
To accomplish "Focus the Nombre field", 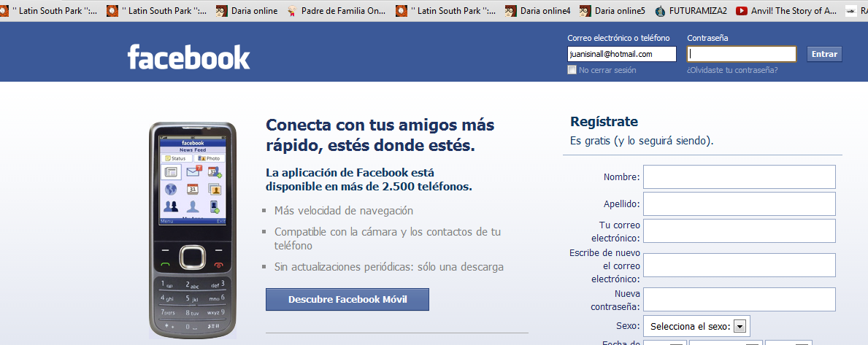I will [x=739, y=177].
